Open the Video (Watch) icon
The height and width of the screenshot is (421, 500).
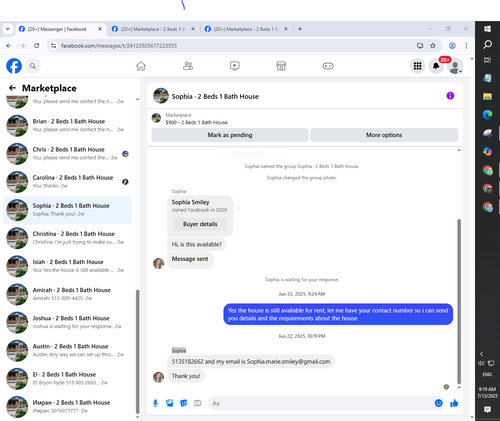point(235,66)
